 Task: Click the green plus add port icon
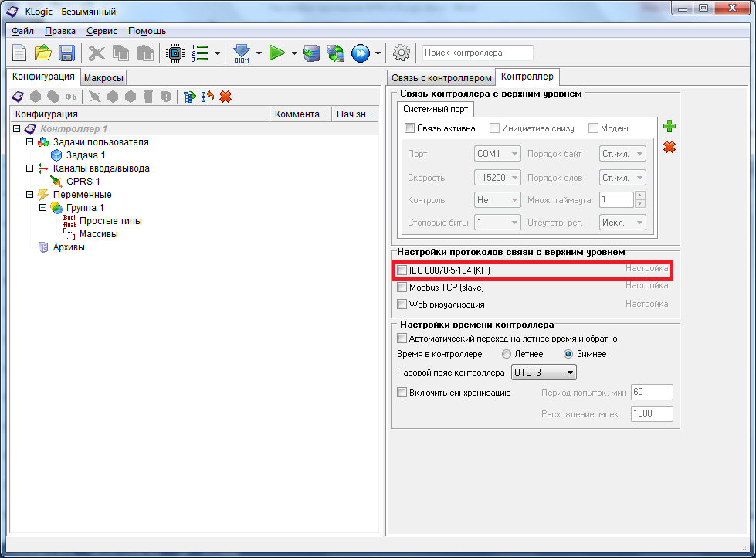[x=670, y=126]
